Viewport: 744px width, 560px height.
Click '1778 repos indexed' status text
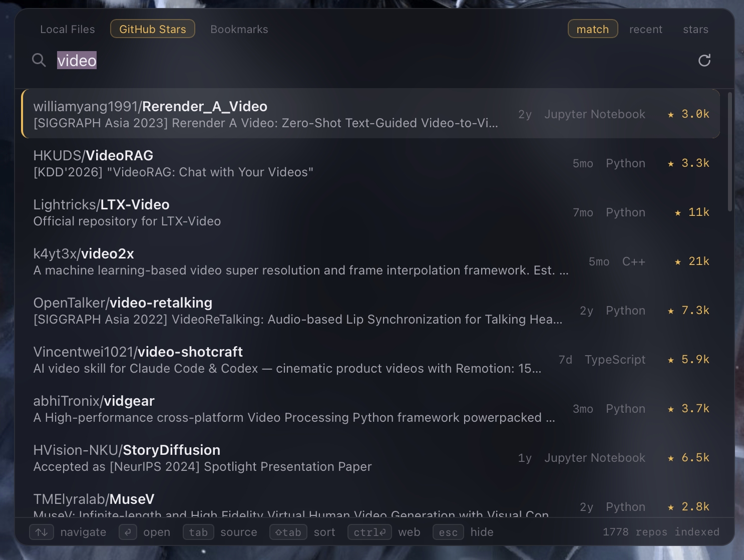coord(661,532)
